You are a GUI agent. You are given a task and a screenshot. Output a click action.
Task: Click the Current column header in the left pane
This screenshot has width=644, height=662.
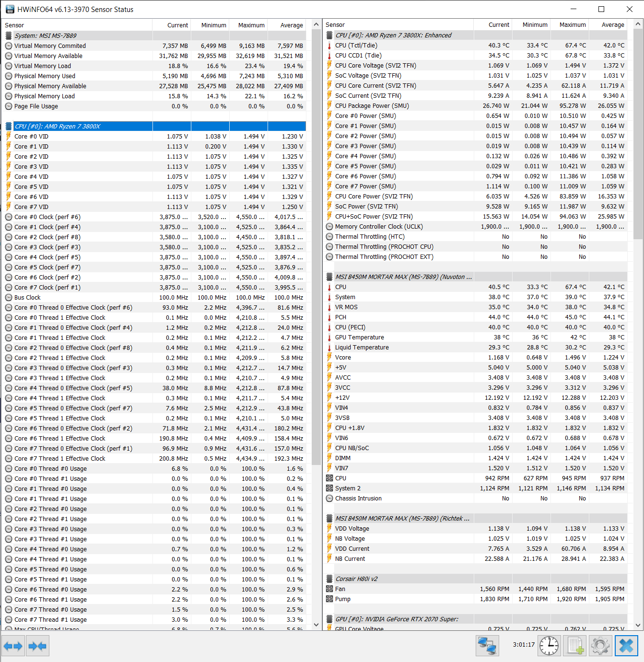pyautogui.click(x=172, y=25)
